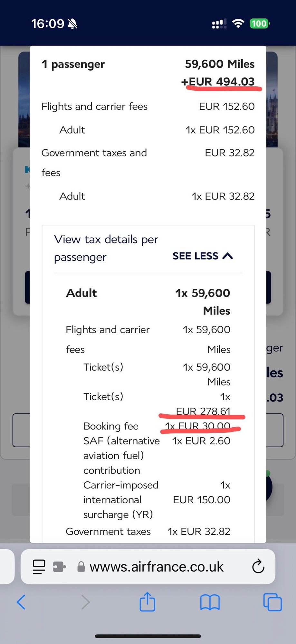Tap the Safari back arrow
Screen dimensions: 296x644
coord(21,602)
